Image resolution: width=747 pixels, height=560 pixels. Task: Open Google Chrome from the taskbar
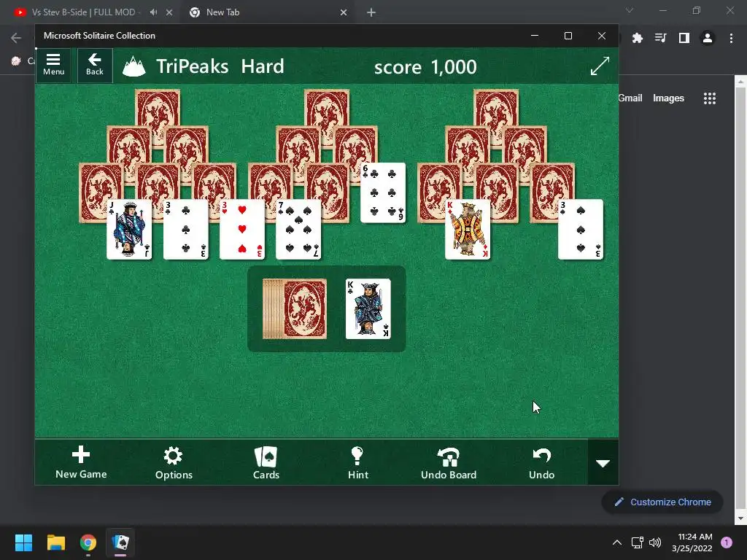coord(88,542)
